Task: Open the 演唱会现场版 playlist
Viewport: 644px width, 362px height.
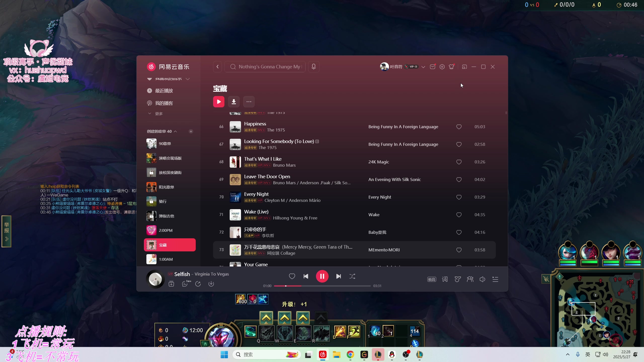Action: pyautogui.click(x=170, y=158)
